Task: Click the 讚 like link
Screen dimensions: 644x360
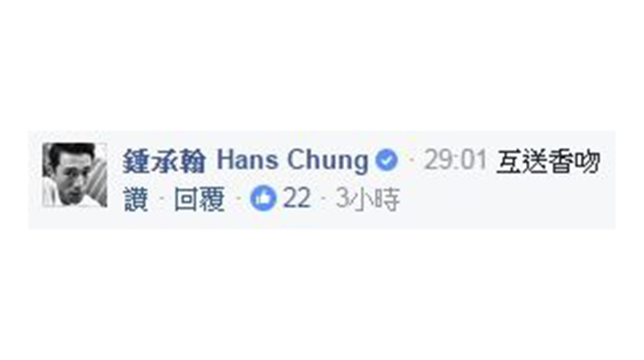Action: 136,199
